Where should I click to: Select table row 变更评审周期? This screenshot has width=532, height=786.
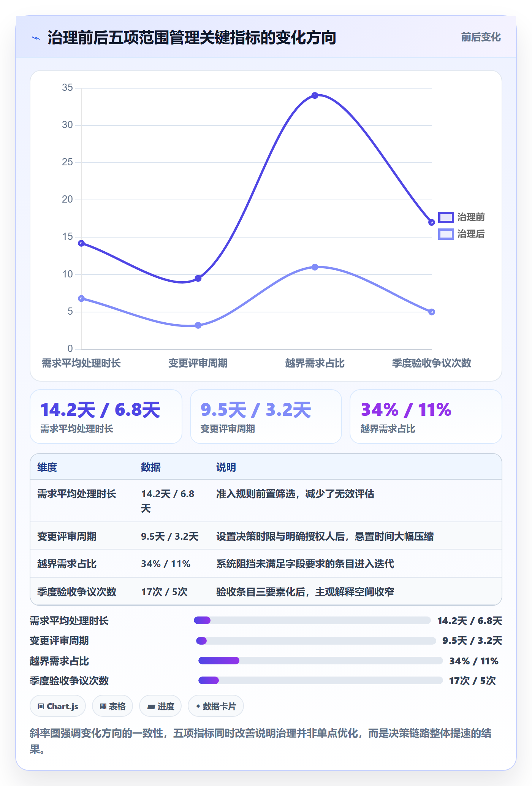click(x=266, y=536)
